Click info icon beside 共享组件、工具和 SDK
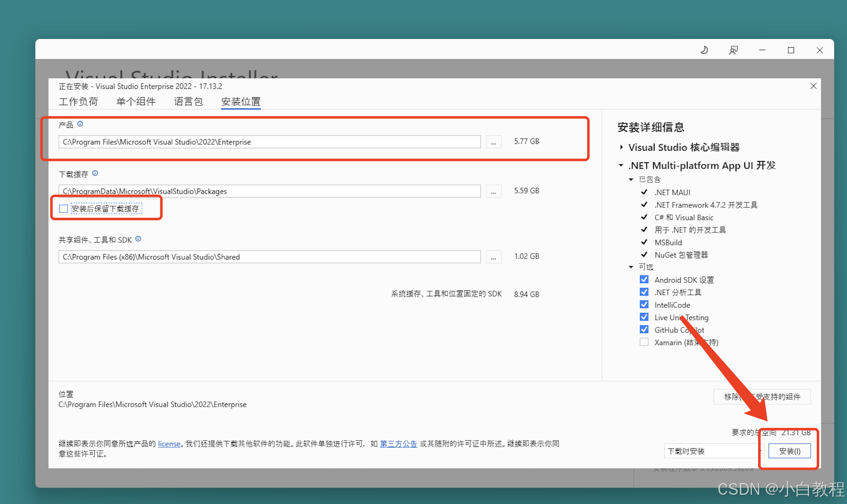This screenshot has width=847, height=504. point(139,239)
